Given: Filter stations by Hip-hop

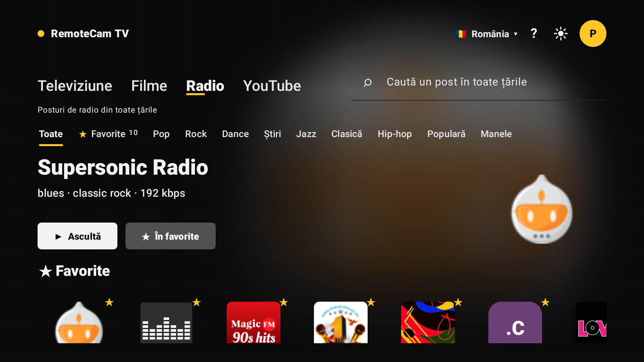Looking at the screenshot, I should [x=395, y=134].
